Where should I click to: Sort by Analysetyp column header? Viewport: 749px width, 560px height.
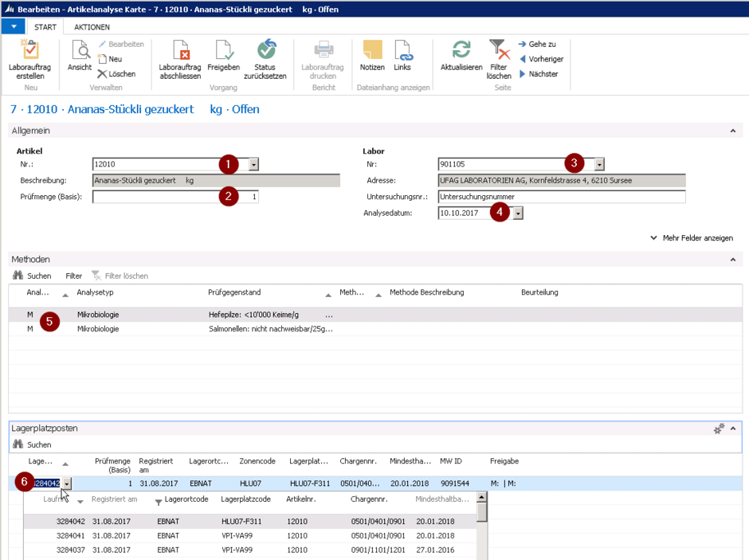point(95,292)
